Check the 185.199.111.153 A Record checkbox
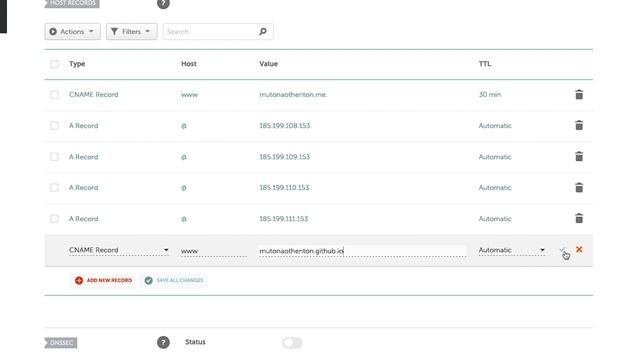The image size is (640, 360). (54, 219)
